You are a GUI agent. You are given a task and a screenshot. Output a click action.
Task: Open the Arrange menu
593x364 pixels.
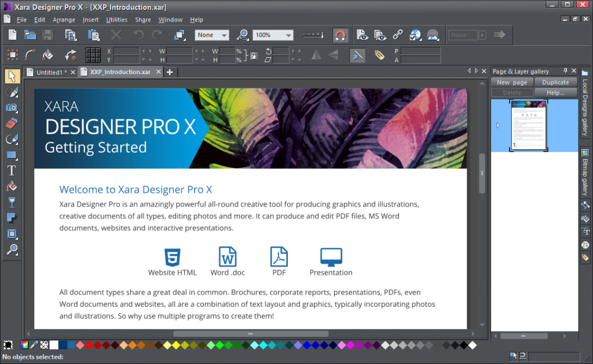(64, 20)
